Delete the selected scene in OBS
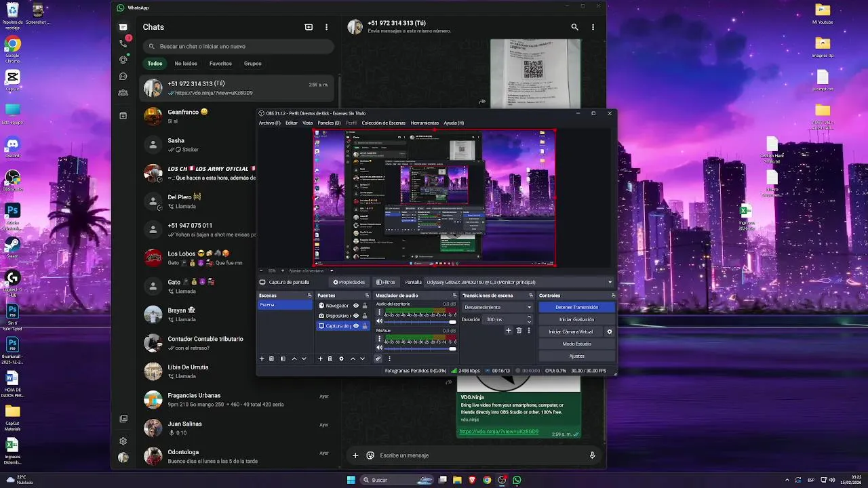The image size is (868, 488). tap(271, 359)
